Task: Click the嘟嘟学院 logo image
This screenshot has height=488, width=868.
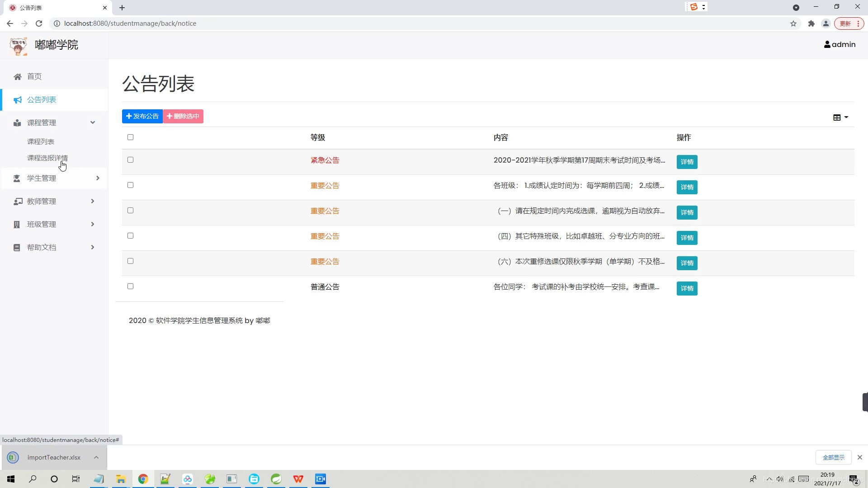Action: (x=18, y=46)
